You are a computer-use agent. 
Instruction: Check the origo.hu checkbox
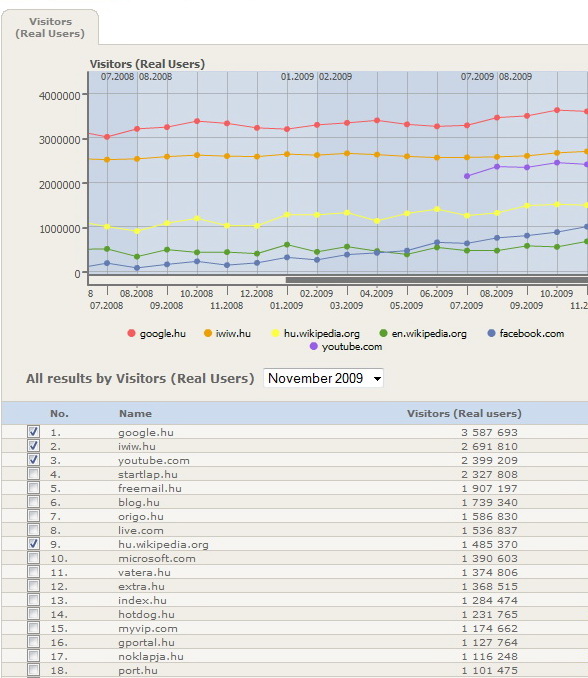[33, 515]
